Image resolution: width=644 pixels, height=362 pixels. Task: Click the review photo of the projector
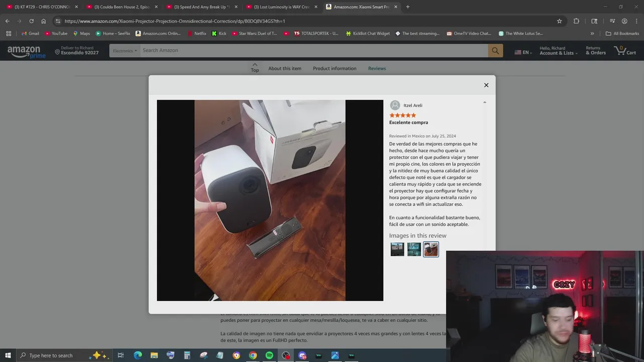(270, 200)
